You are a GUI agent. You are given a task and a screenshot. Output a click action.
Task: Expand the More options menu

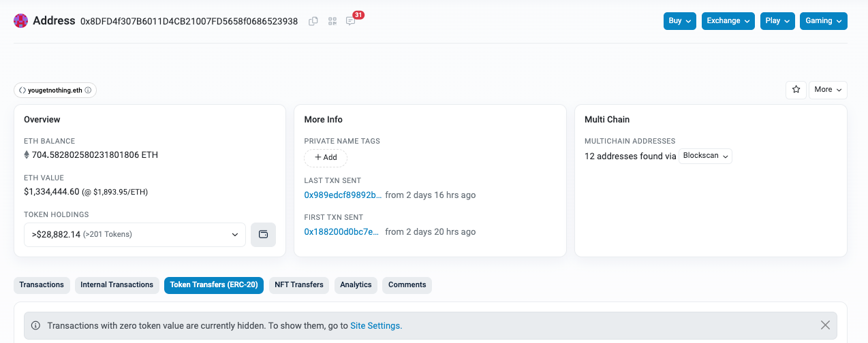click(828, 90)
